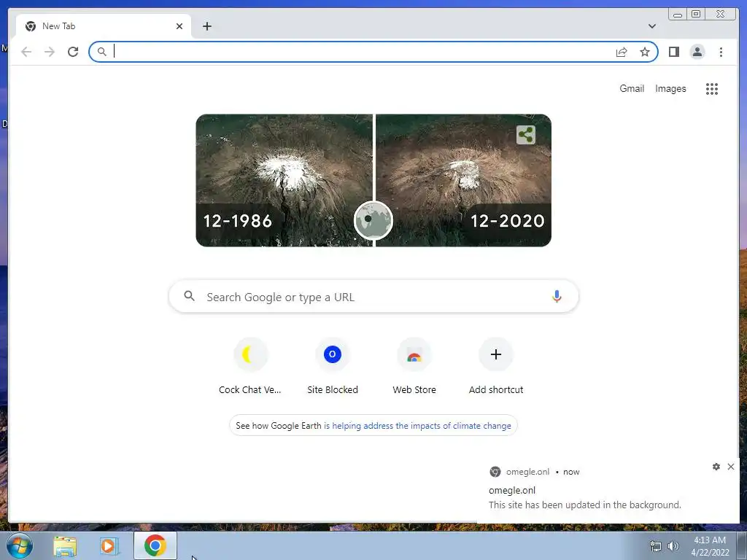Screen dimensions: 747x560
Task: Open the taskbar clock showing 4:13 AM
Action: [710, 546]
